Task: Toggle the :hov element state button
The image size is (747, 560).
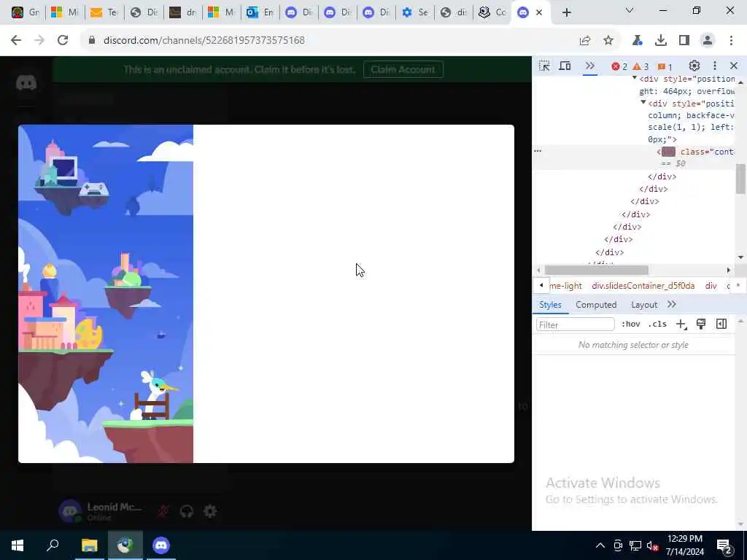Action: (631, 324)
